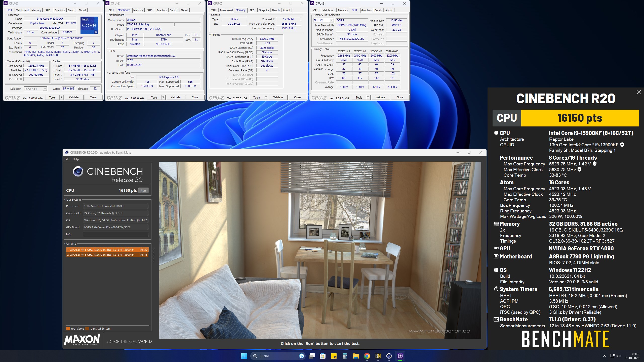Click Validate in first CPU-Z window

74,97
